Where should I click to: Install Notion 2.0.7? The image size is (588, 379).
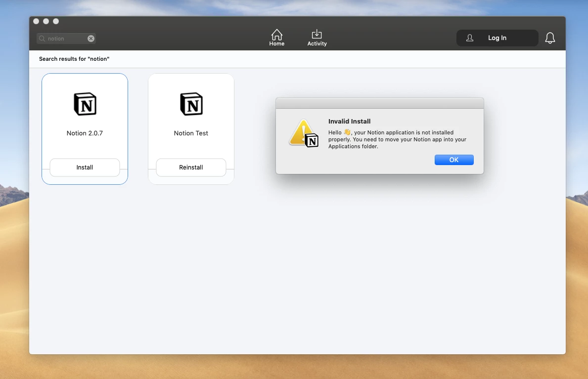85,167
